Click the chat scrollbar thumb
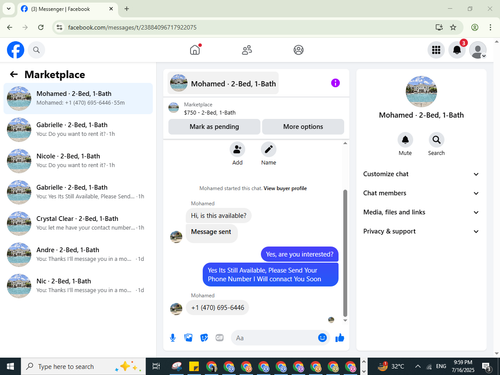 [345, 253]
